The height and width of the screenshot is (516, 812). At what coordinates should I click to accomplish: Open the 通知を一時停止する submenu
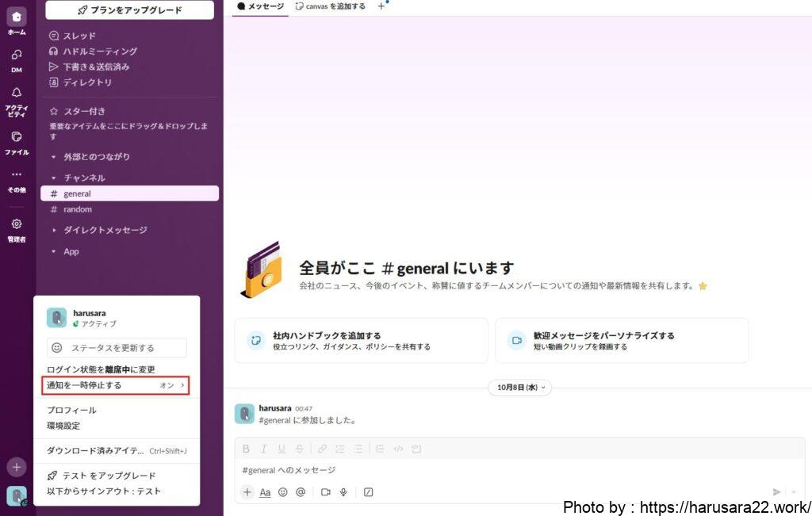(x=116, y=385)
